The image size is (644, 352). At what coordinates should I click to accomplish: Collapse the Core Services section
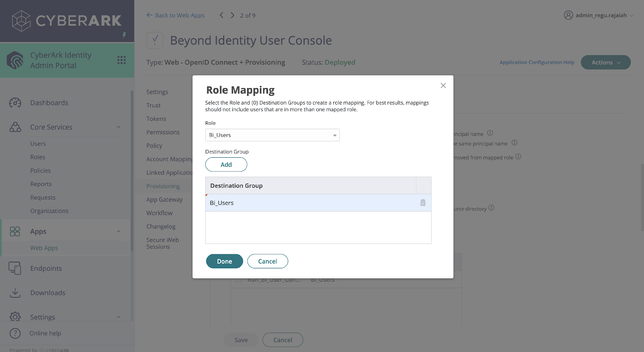point(119,127)
